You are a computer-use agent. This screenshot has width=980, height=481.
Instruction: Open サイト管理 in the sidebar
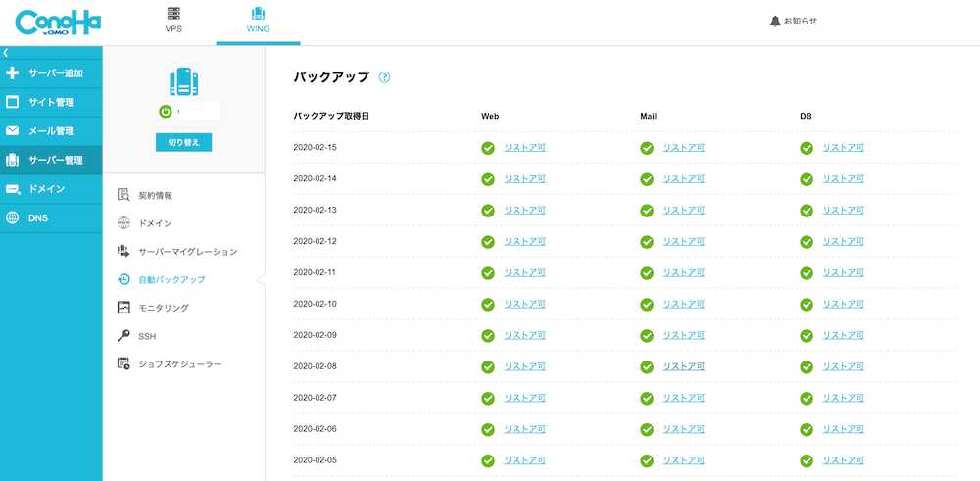(x=51, y=102)
